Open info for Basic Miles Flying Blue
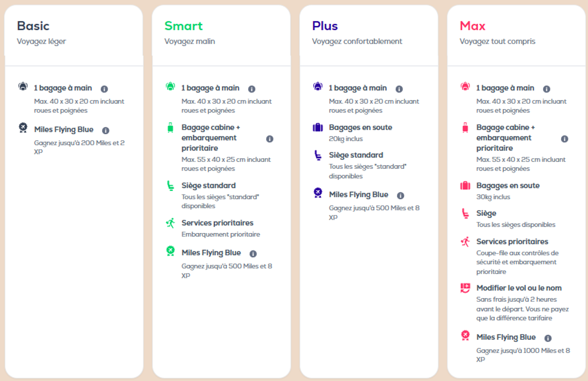The image size is (588, 381). tap(106, 130)
